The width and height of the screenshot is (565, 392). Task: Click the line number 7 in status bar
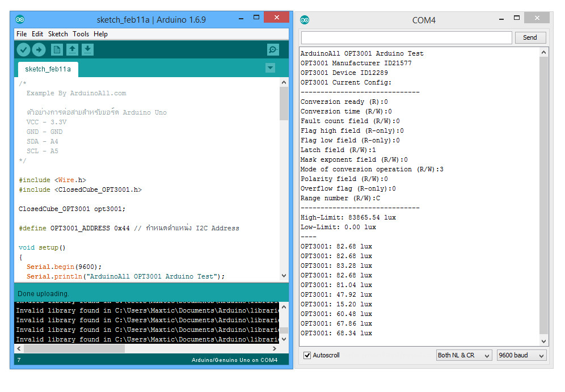click(x=19, y=360)
